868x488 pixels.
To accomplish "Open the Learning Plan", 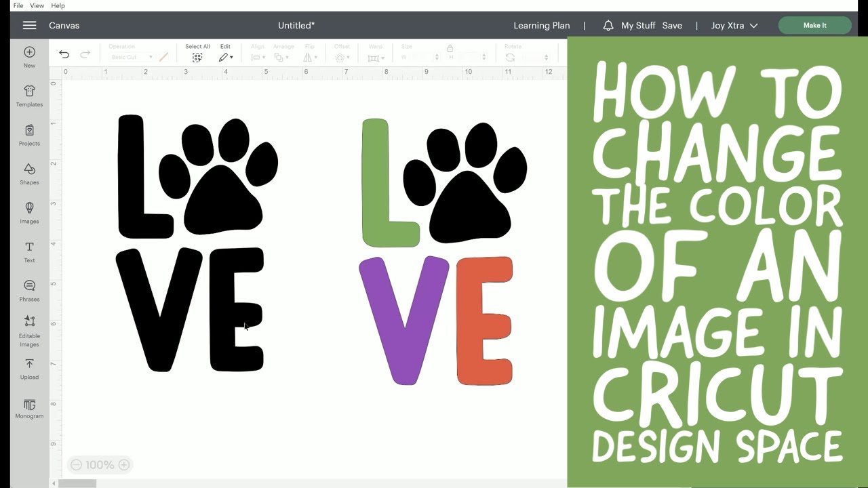I will point(541,25).
